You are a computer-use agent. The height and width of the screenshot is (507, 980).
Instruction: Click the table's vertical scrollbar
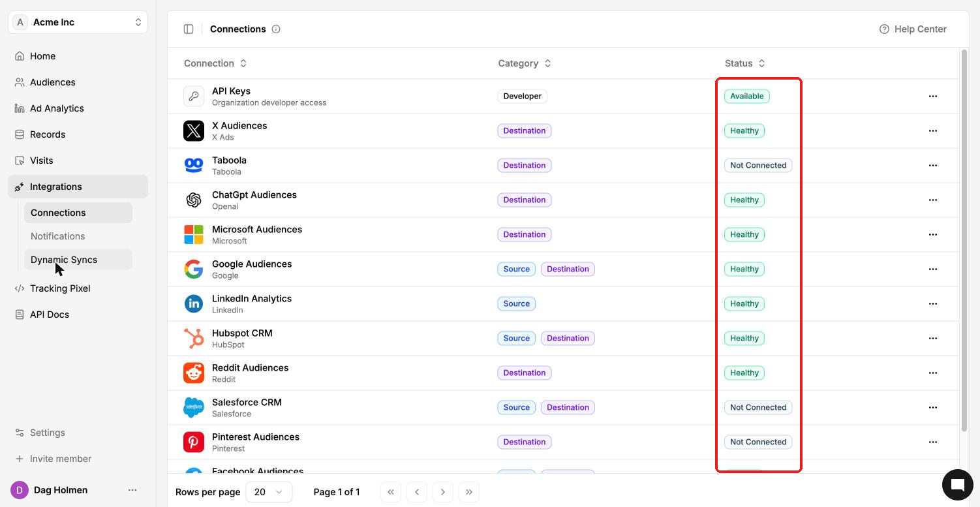tap(964, 240)
